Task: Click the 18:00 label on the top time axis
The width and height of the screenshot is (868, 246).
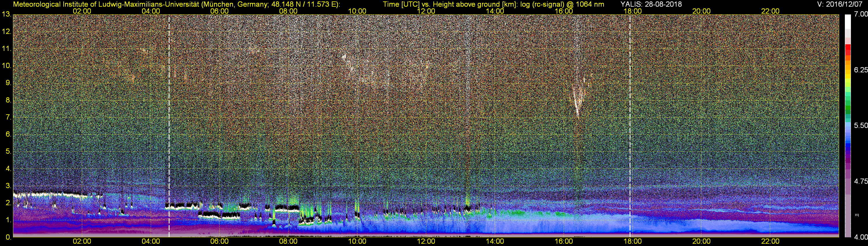Action: click(x=632, y=11)
